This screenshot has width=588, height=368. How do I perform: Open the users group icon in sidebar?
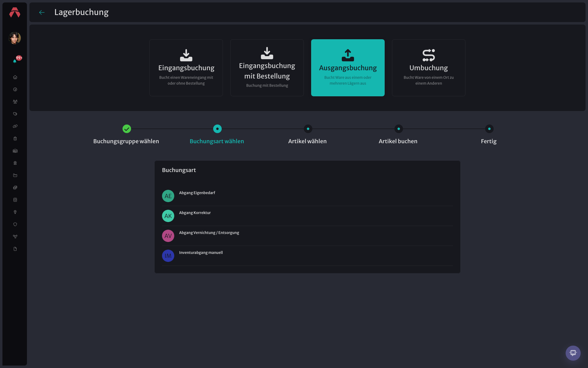click(15, 102)
